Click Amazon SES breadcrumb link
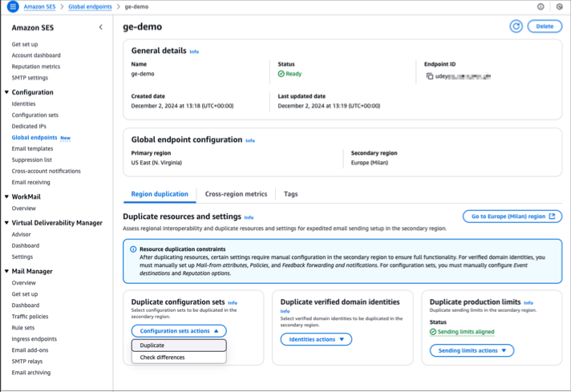Screen dimensions: 571x392 tap(39, 6)
